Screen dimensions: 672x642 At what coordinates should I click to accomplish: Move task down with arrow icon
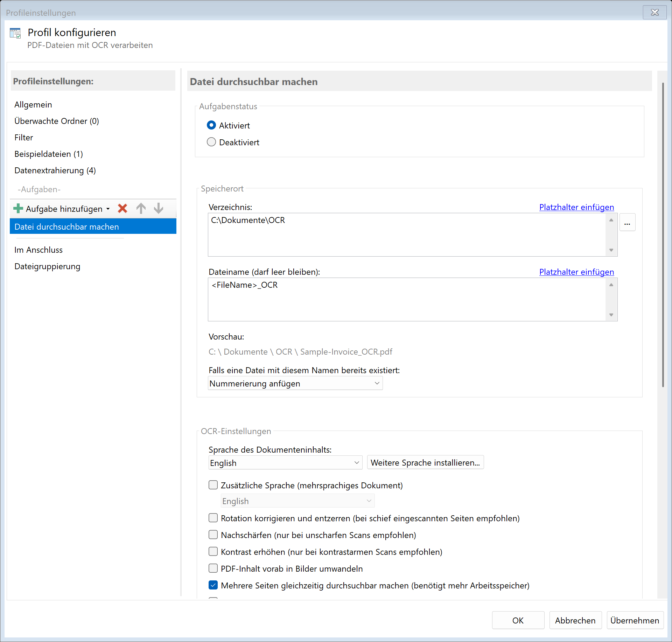pyautogui.click(x=159, y=209)
